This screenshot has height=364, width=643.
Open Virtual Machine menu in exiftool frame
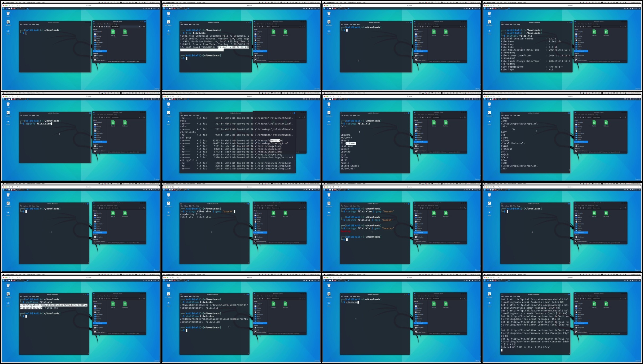click(x=512, y=2)
